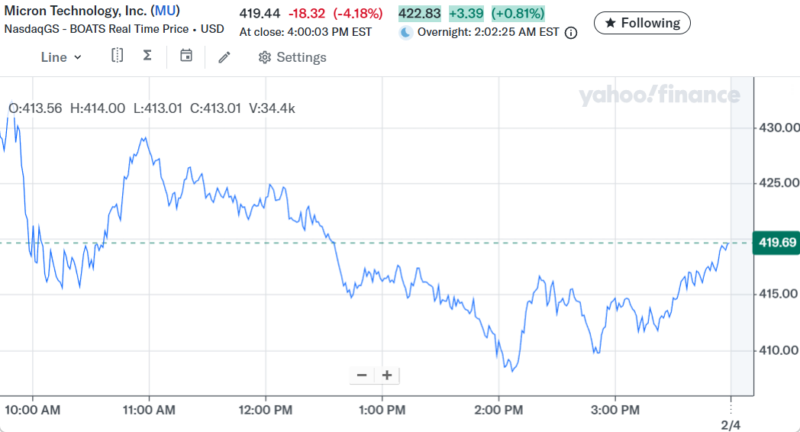Click the calendar events icon
800x432 pixels.
[x=186, y=56]
